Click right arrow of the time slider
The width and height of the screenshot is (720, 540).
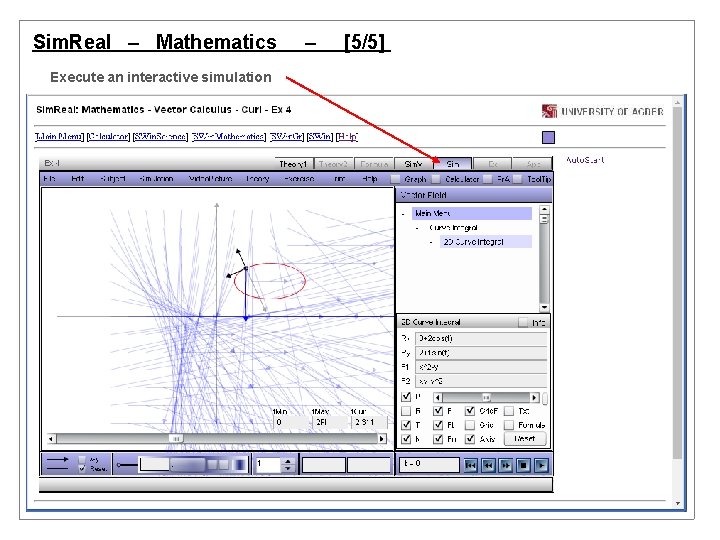point(382,439)
